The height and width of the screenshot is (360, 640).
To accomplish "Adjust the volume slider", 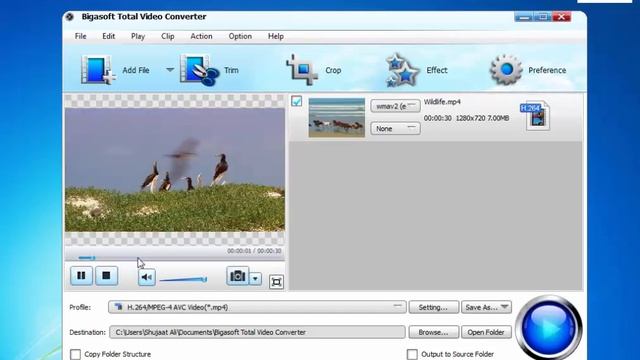I will (x=183, y=280).
